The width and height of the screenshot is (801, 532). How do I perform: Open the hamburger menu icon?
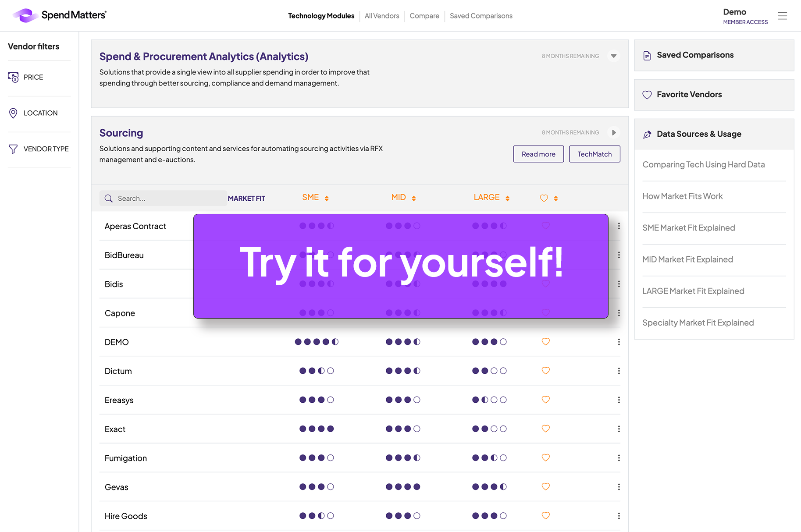[782, 16]
